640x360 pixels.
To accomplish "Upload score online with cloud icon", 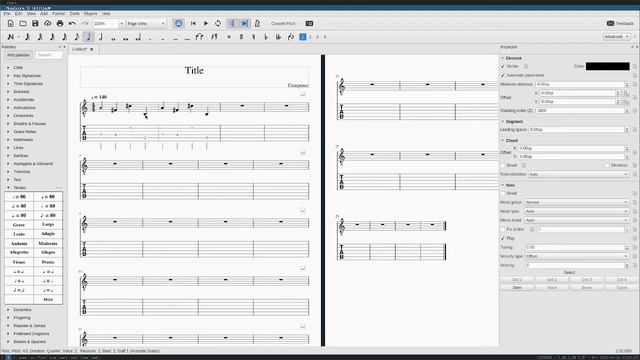I will point(48,24).
